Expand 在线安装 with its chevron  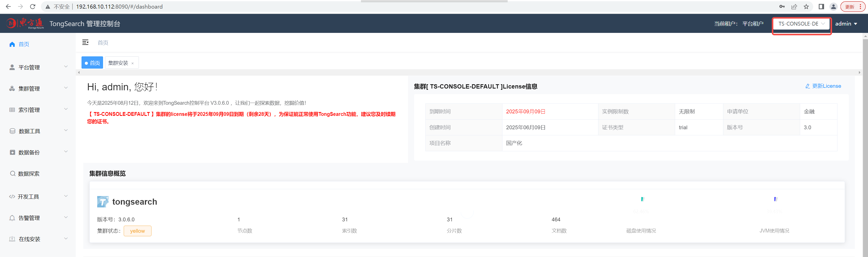tap(66, 239)
